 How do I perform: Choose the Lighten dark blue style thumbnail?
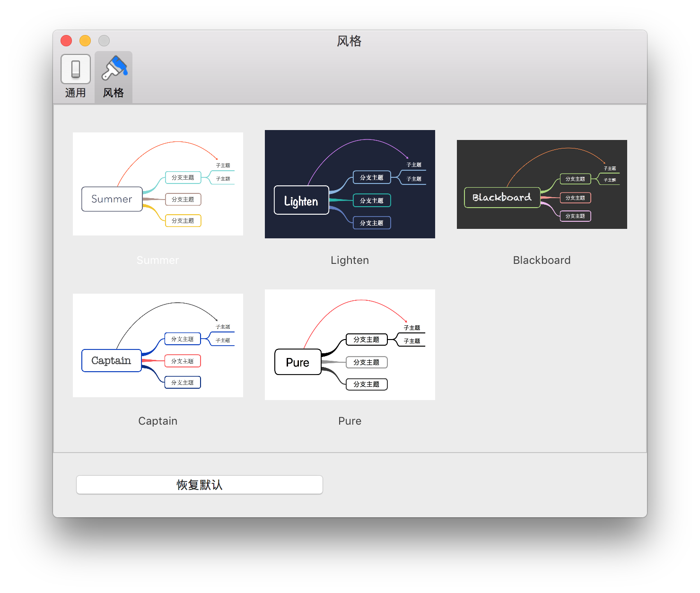[x=350, y=184]
